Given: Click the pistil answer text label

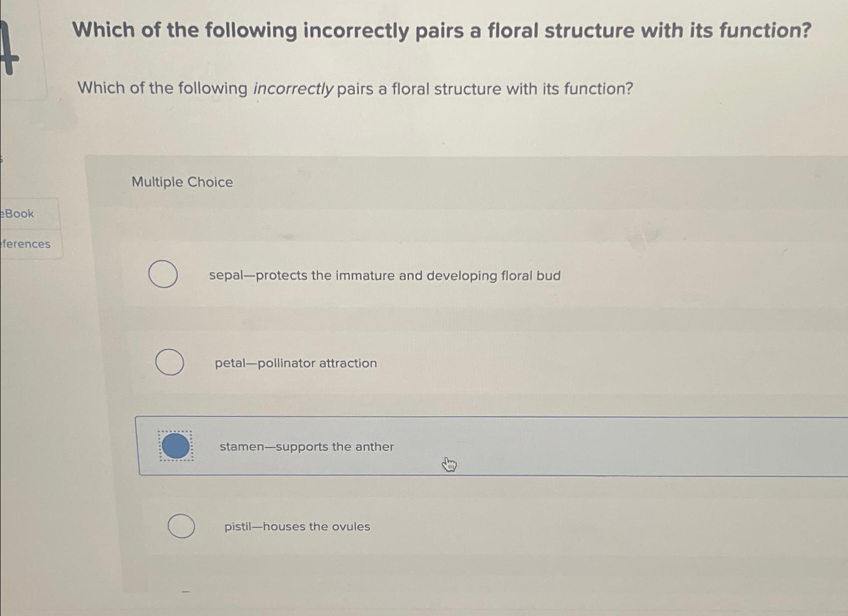Looking at the screenshot, I should coord(296,526).
